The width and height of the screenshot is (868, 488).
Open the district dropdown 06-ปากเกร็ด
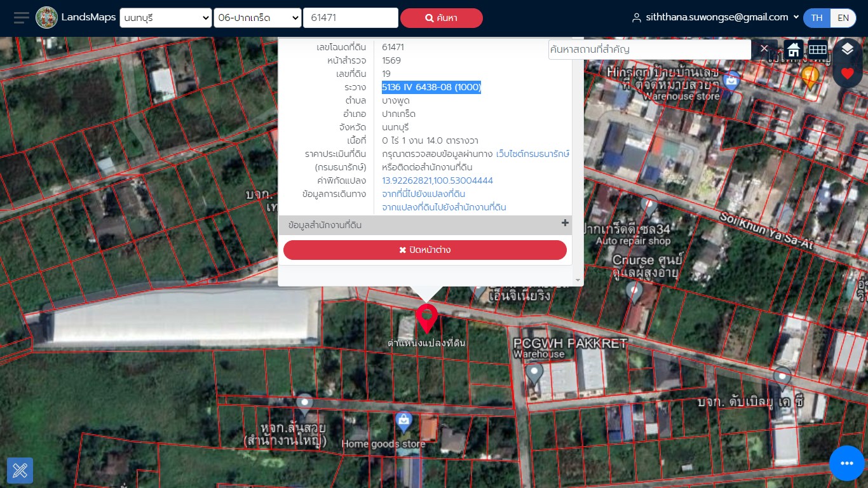(x=257, y=18)
